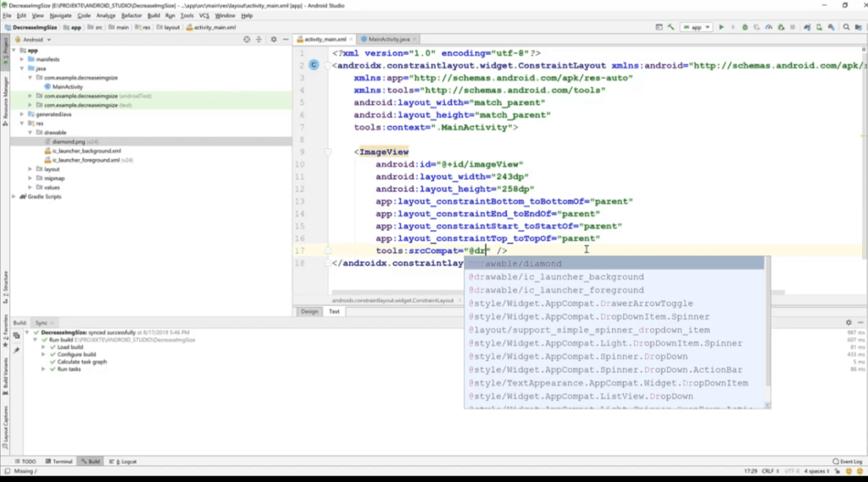Collapse the java folder
Image resolution: width=868 pixels, height=482 pixels.
(22, 69)
